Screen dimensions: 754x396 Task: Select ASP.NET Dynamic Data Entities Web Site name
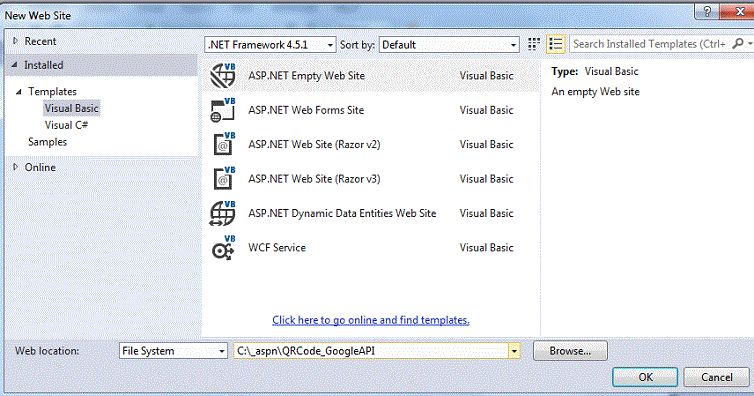coord(342,213)
